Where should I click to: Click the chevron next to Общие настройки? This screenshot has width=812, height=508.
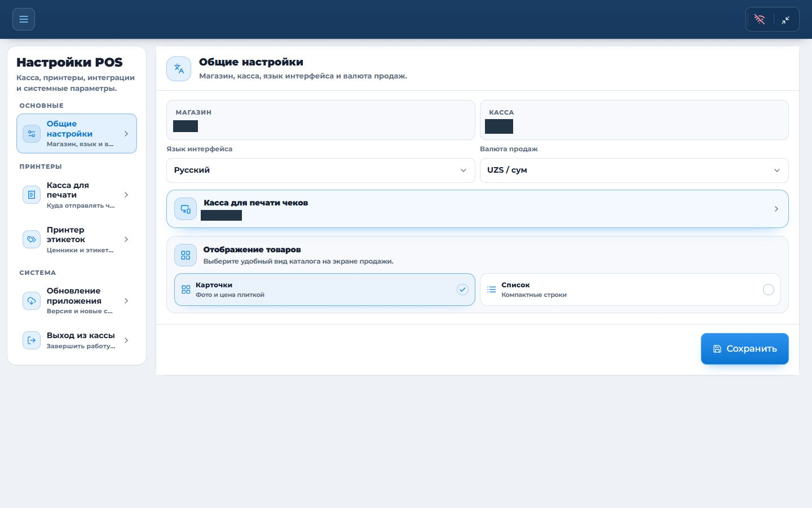[126, 134]
